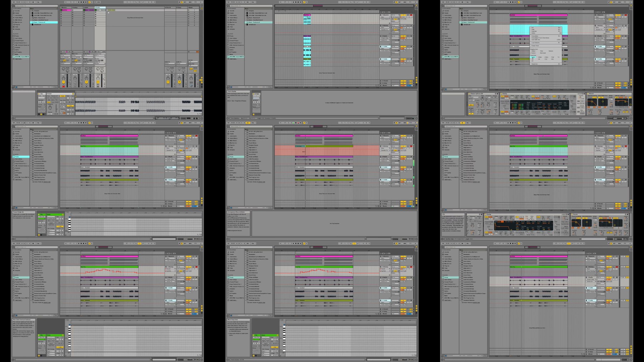The height and width of the screenshot is (362, 644).
Task: Open Plug-ins category in the Session View browser
Action: pyautogui.click(x=17, y=24)
